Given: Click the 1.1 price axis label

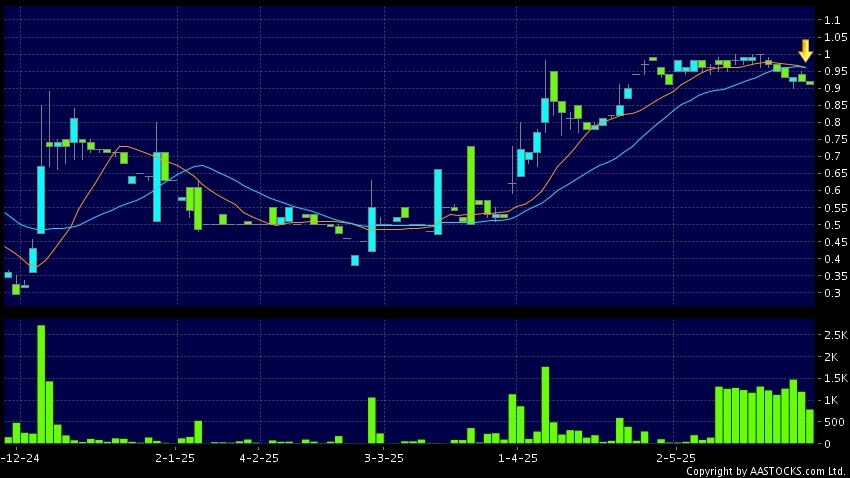Looking at the screenshot, I should pos(832,21).
